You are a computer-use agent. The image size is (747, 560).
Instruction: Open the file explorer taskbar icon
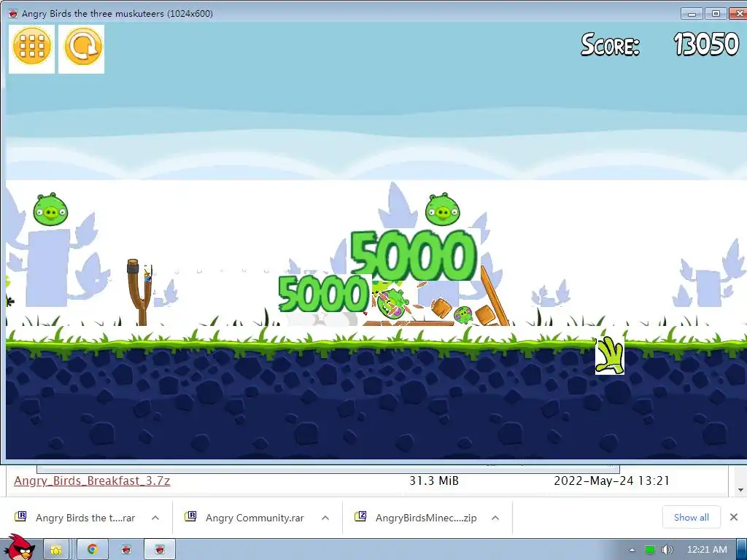[56, 550]
